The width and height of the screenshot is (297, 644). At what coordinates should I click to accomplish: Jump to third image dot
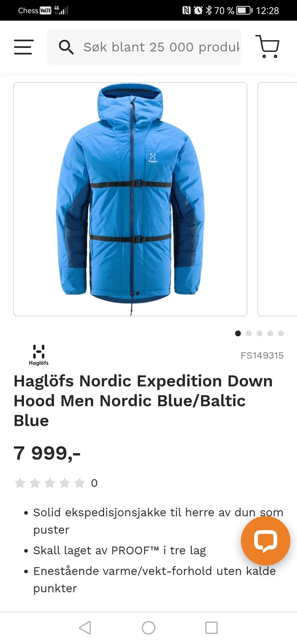[x=260, y=333]
